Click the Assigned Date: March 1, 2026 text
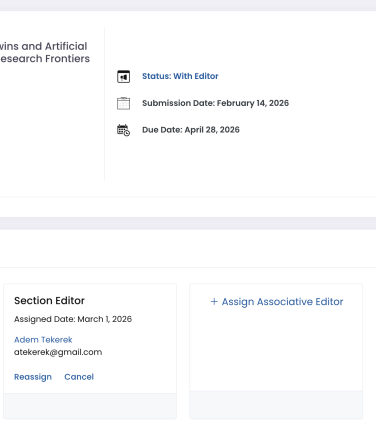 tap(73, 319)
